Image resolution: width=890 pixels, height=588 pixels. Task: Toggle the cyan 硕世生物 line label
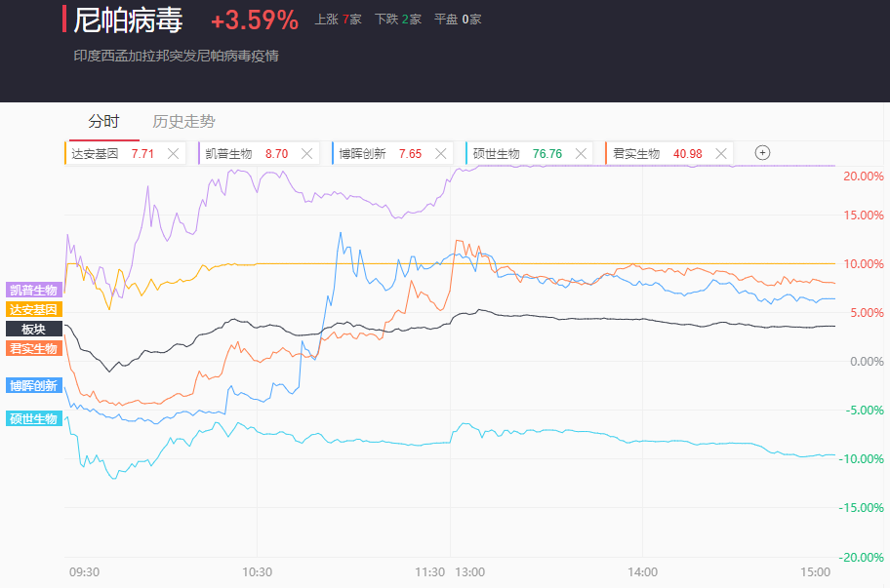click(x=34, y=419)
